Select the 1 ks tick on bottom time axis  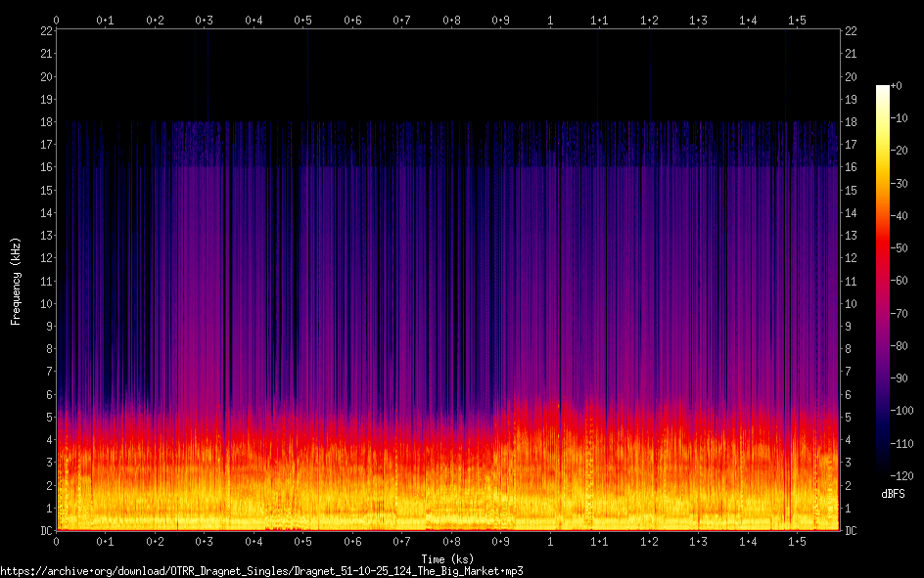550,541
